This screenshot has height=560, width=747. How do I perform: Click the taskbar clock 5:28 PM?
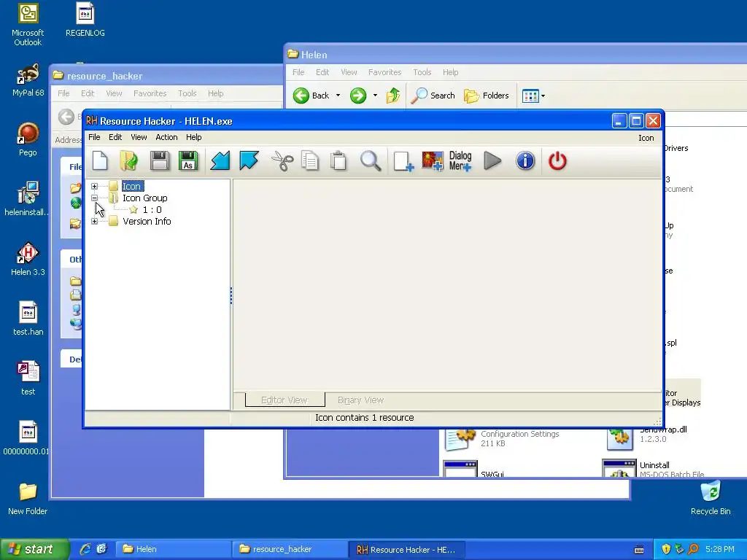point(720,549)
